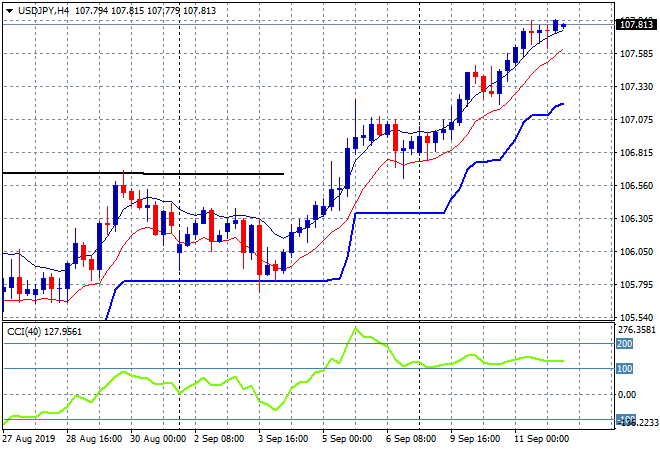Click the 30 Aug 00:00 time label

[x=158, y=439]
